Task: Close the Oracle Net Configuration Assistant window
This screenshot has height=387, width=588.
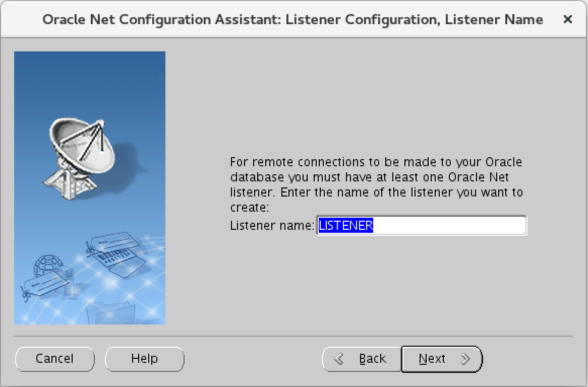Action: [568, 19]
